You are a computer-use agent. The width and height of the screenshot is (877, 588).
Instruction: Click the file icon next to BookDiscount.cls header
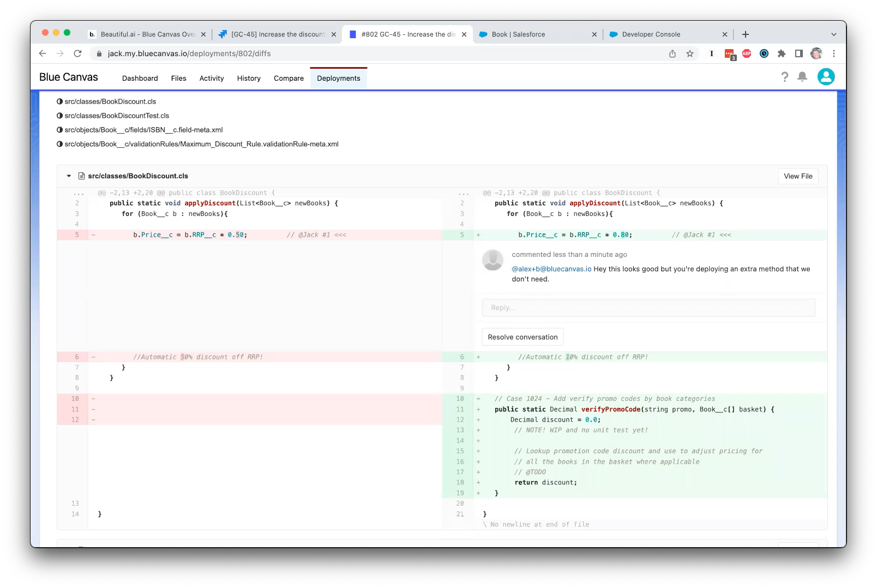click(x=82, y=176)
